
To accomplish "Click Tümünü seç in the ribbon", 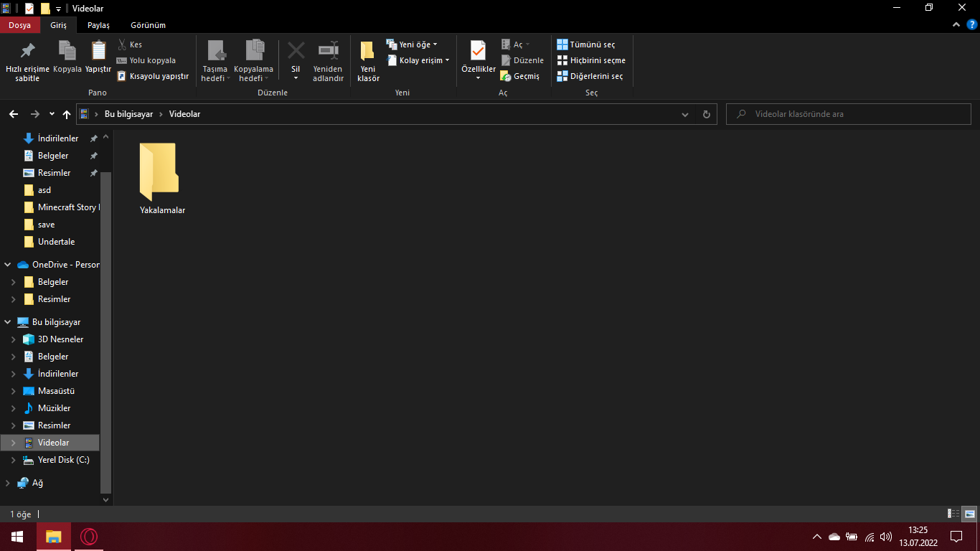I will pyautogui.click(x=586, y=44).
